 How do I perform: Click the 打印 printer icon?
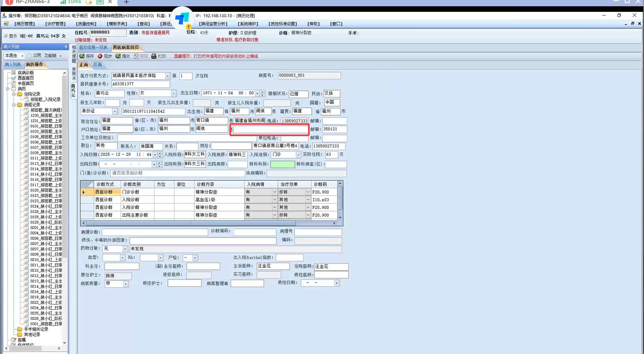tap(154, 56)
